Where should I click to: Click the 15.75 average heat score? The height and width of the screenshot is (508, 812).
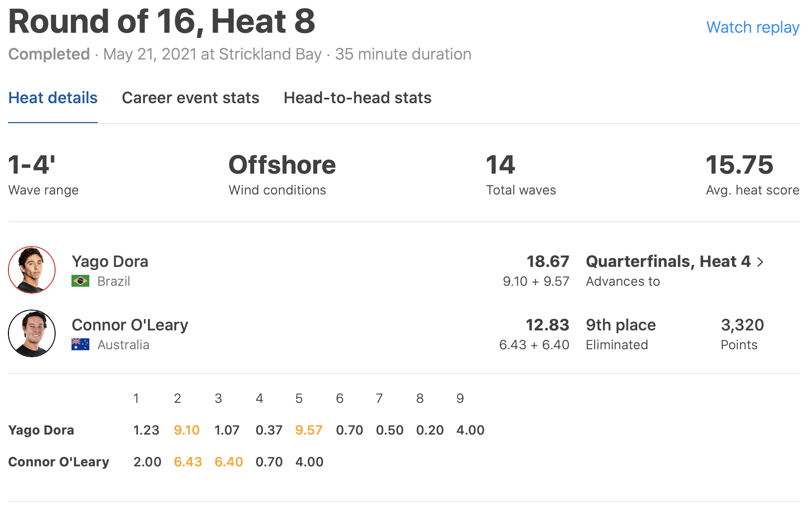(740, 165)
